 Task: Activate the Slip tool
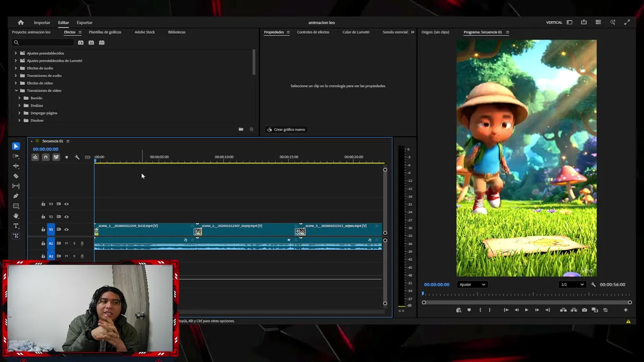pos(16,186)
